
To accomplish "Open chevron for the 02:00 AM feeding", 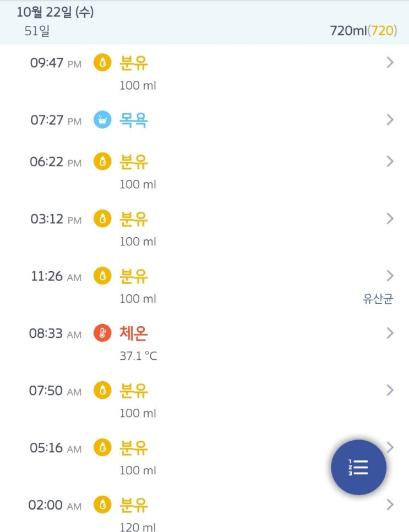I will 390,504.
